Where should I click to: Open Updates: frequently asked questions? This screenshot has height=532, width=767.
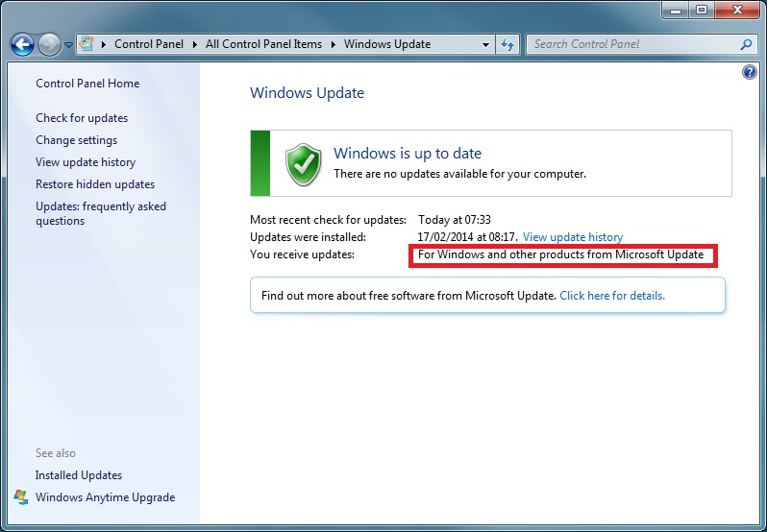101,213
